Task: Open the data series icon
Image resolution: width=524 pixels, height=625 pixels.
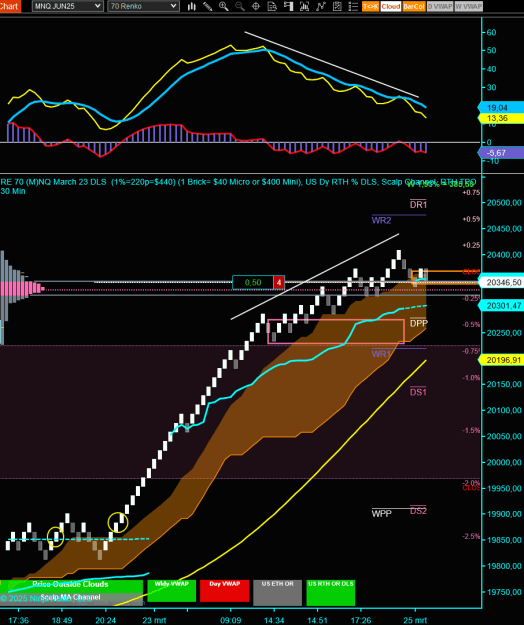Action: [304, 6]
